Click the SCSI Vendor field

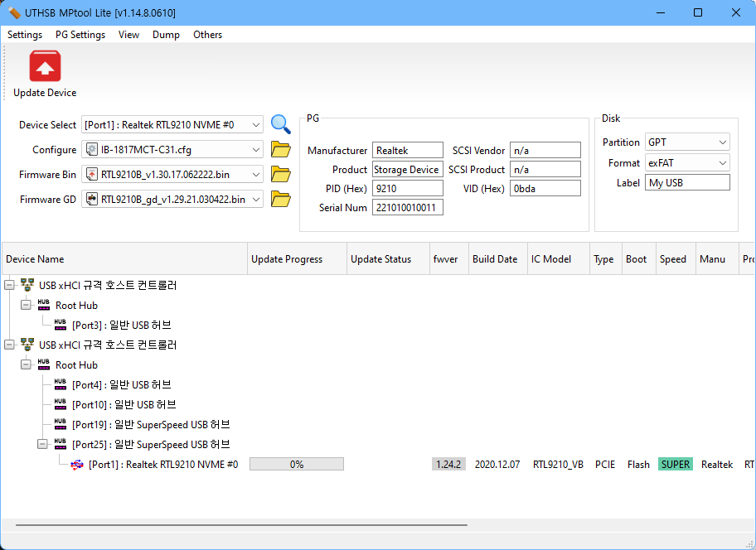coord(545,150)
